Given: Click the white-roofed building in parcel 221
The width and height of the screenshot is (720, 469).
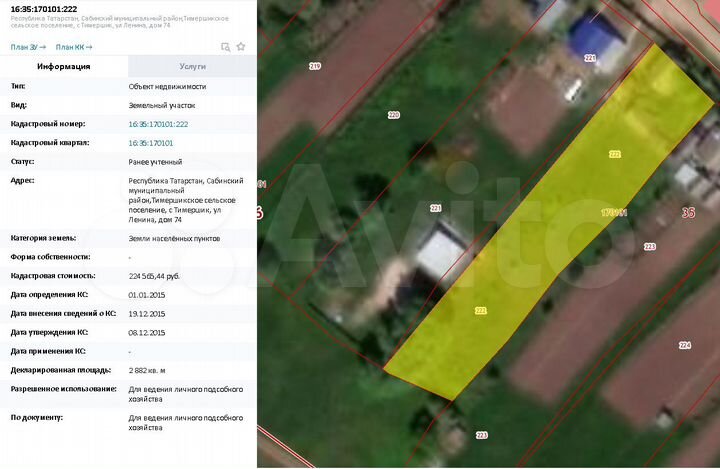Looking at the screenshot, I should (x=444, y=251).
